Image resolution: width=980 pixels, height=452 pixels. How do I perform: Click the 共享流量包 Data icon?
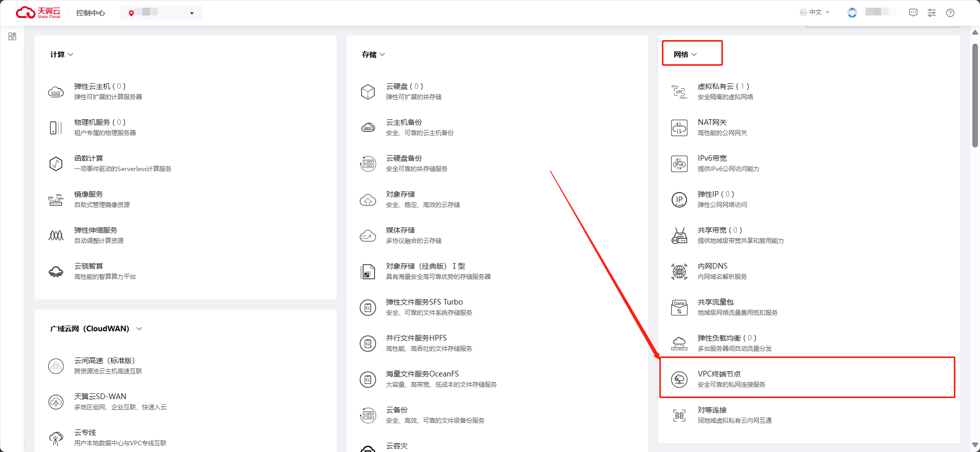[x=679, y=308]
